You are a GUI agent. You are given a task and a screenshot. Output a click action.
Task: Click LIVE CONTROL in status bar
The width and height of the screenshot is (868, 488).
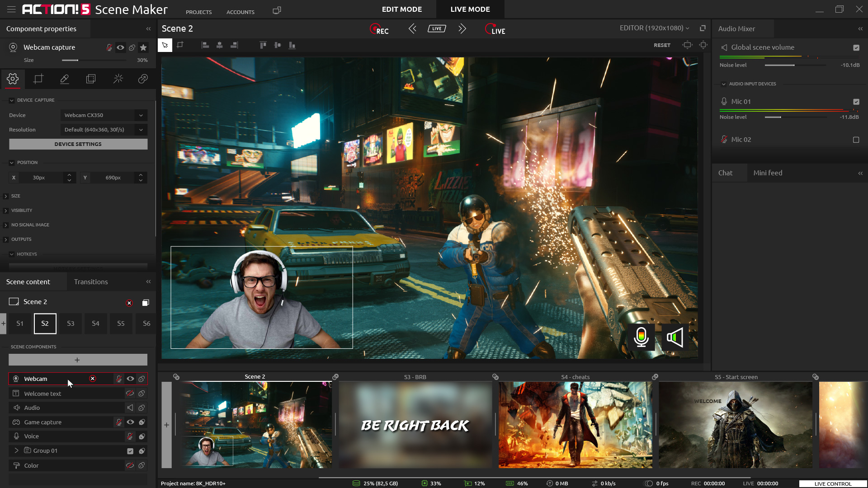(x=833, y=483)
